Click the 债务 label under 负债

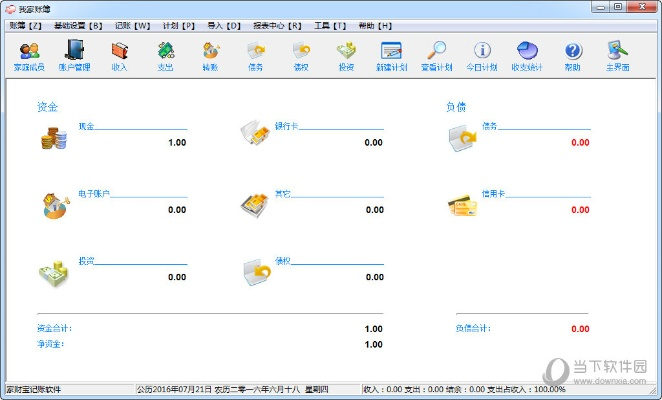[489, 126]
